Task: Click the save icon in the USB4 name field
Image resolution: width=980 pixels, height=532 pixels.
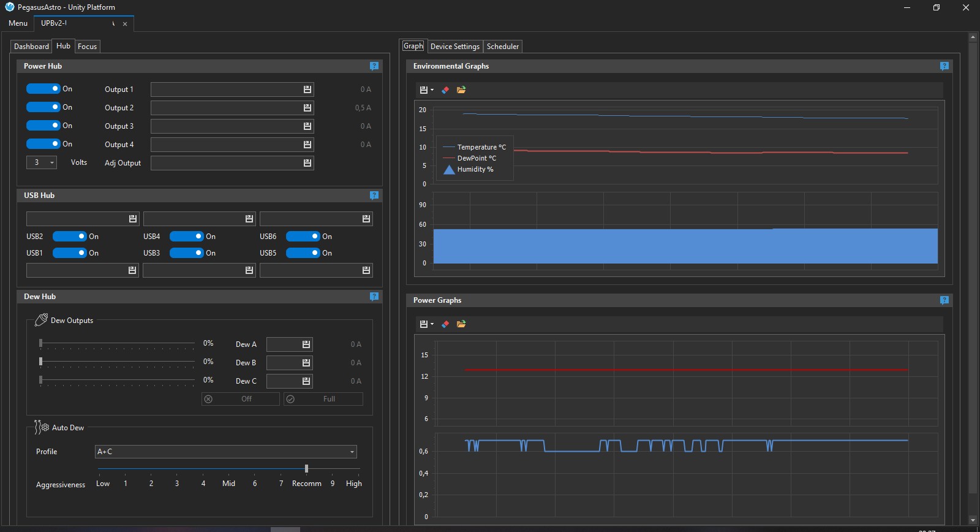Action: tap(249, 219)
